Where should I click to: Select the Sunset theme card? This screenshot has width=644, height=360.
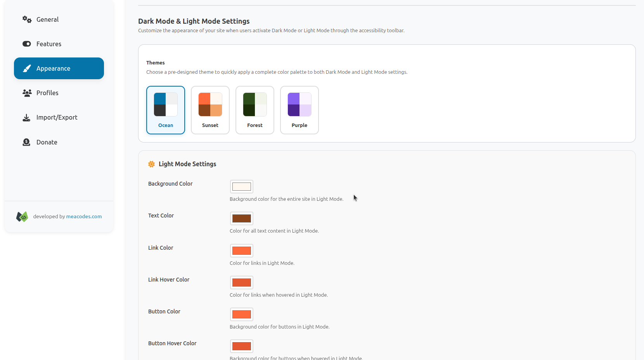(210, 110)
